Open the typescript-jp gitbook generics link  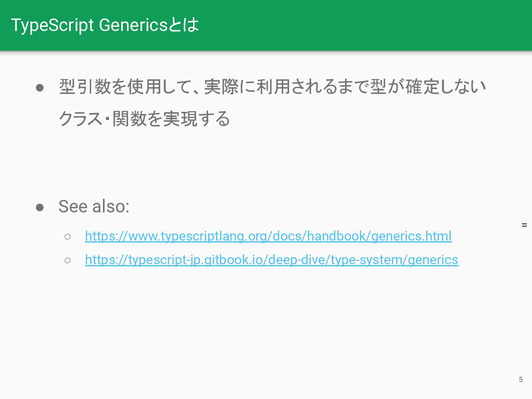(x=272, y=260)
